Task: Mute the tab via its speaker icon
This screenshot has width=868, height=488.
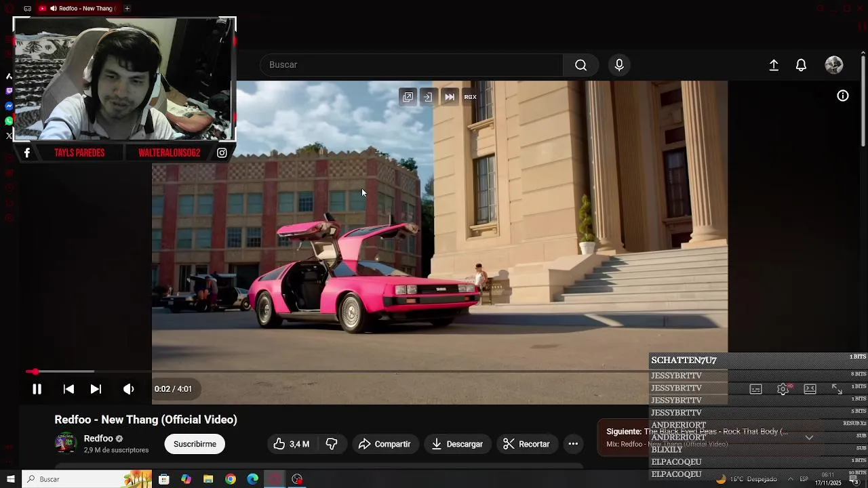Action: (x=53, y=9)
